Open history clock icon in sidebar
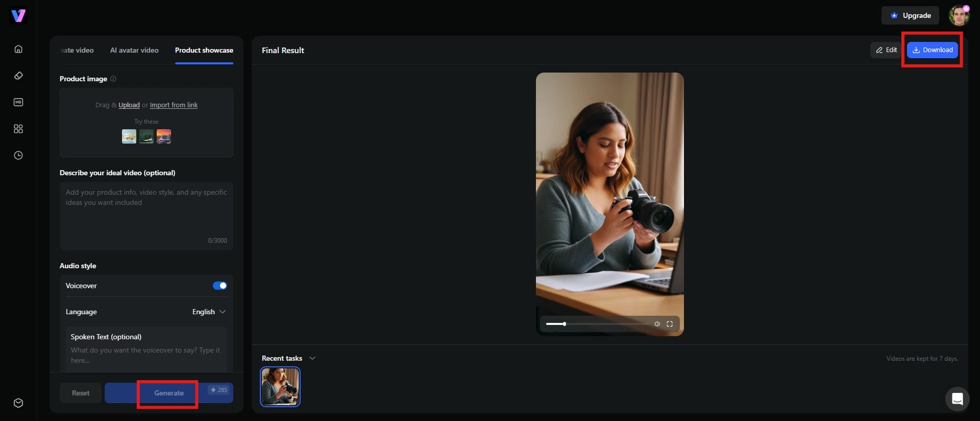The image size is (980, 421). 18,155
